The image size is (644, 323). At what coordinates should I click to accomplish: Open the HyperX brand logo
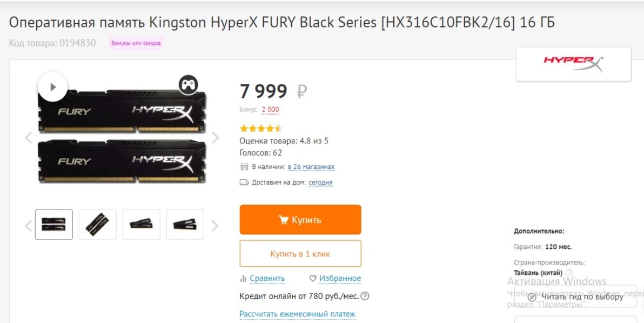[573, 64]
